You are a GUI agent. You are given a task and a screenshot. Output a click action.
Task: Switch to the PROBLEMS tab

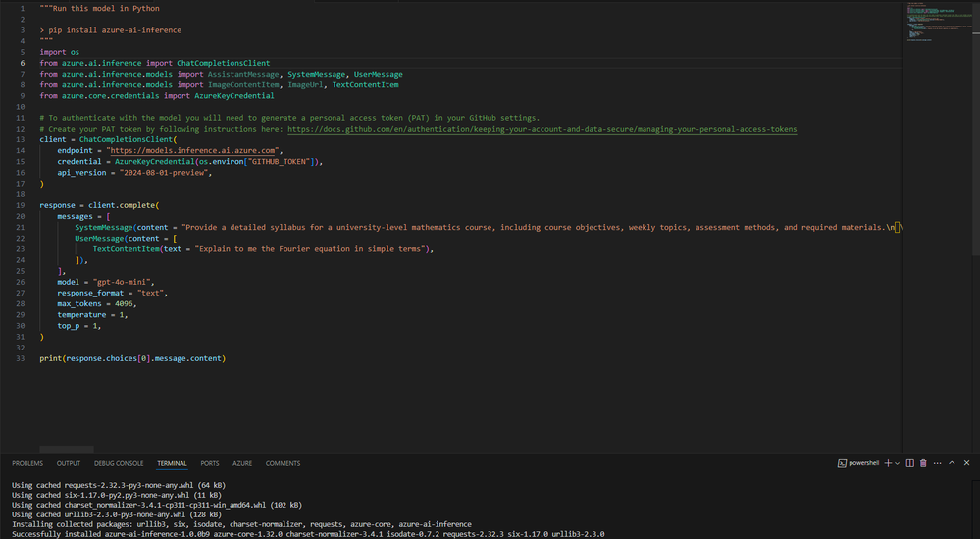tap(27, 464)
